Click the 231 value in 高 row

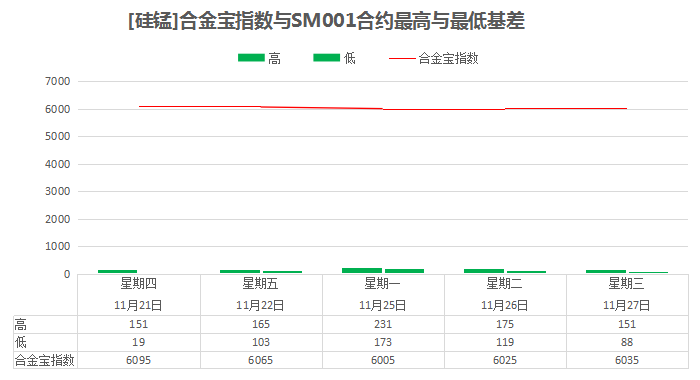tap(383, 324)
